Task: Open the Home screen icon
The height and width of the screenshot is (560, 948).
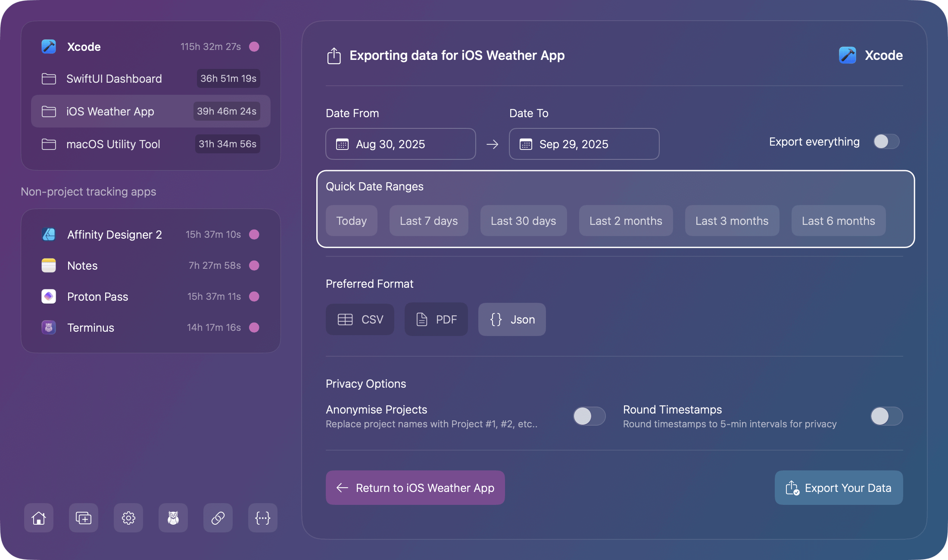Action: pos(38,518)
